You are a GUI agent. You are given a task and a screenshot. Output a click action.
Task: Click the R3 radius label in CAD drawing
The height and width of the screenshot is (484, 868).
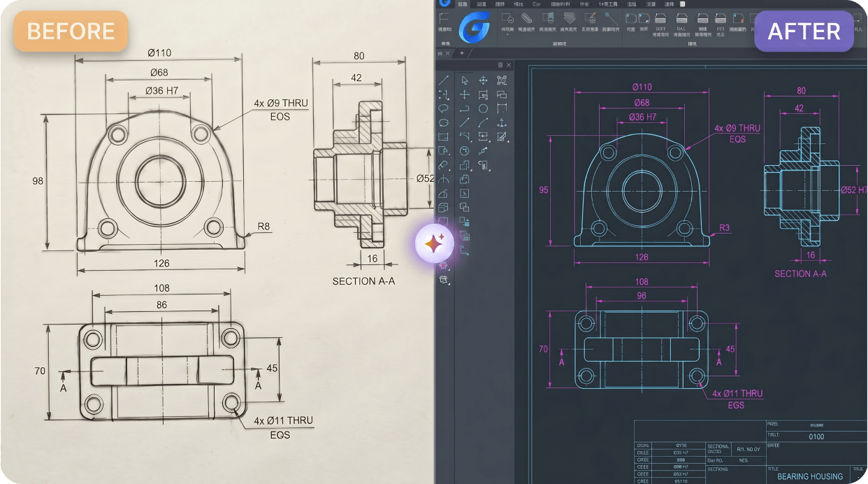[x=724, y=227]
